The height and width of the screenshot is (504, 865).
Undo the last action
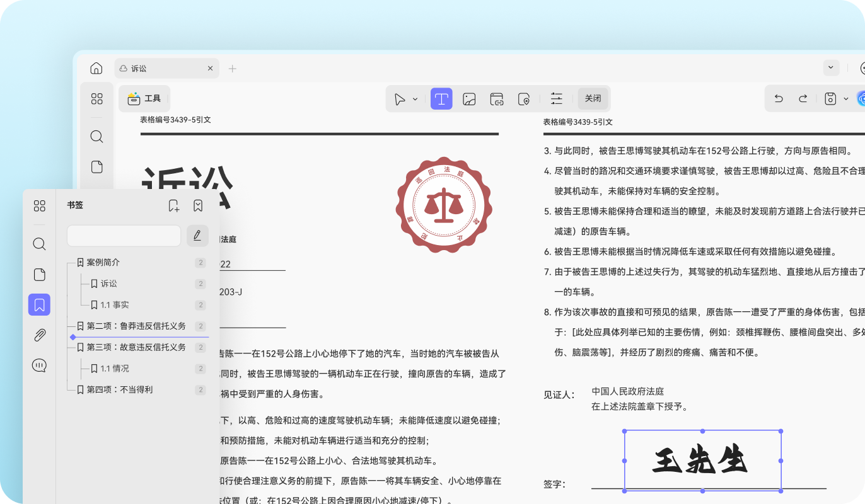tap(779, 98)
